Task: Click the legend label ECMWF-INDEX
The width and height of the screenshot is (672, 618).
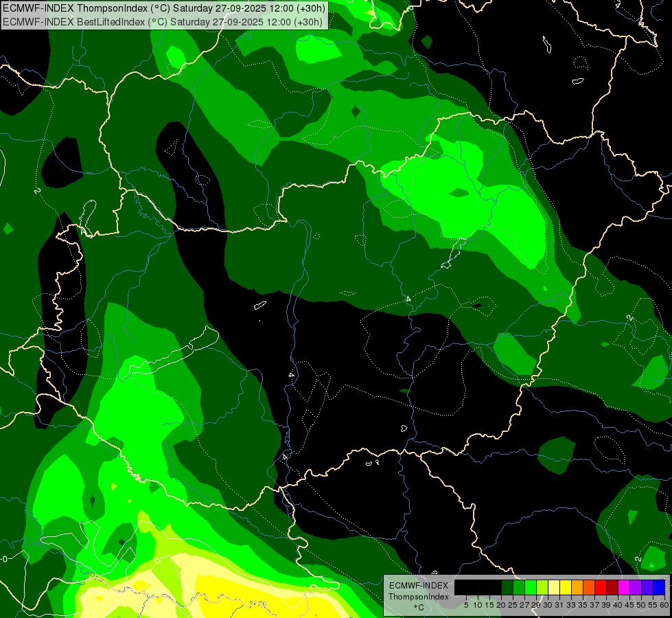Action: 419,586
